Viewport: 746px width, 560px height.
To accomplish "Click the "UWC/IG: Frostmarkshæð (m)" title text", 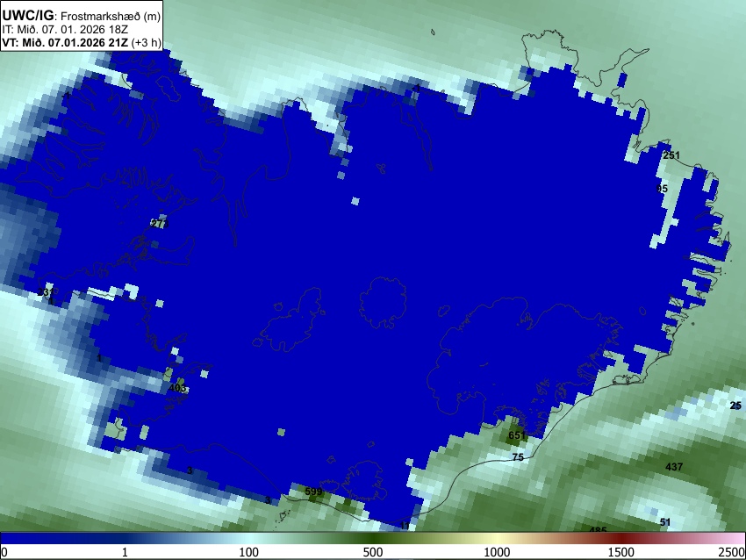I will [82, 15].
